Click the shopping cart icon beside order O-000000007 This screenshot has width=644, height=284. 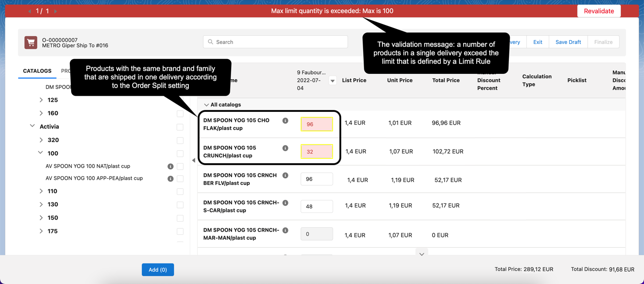[x=30, y=42]
